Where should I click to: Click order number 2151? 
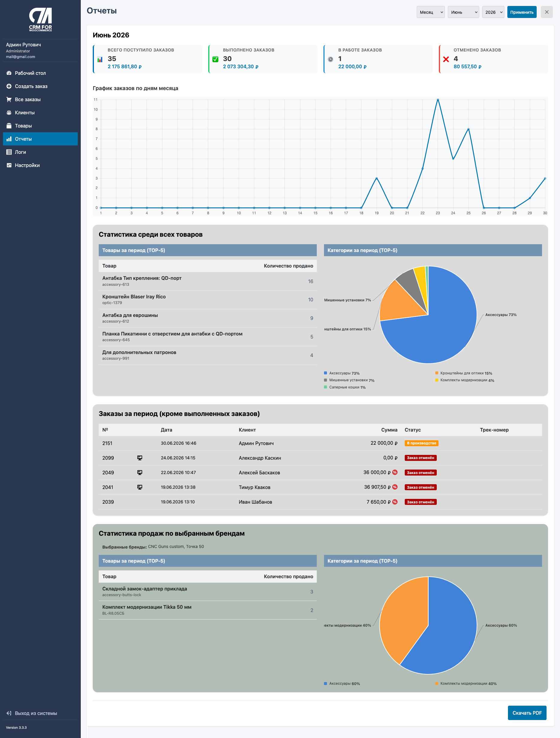coord(107,443)
